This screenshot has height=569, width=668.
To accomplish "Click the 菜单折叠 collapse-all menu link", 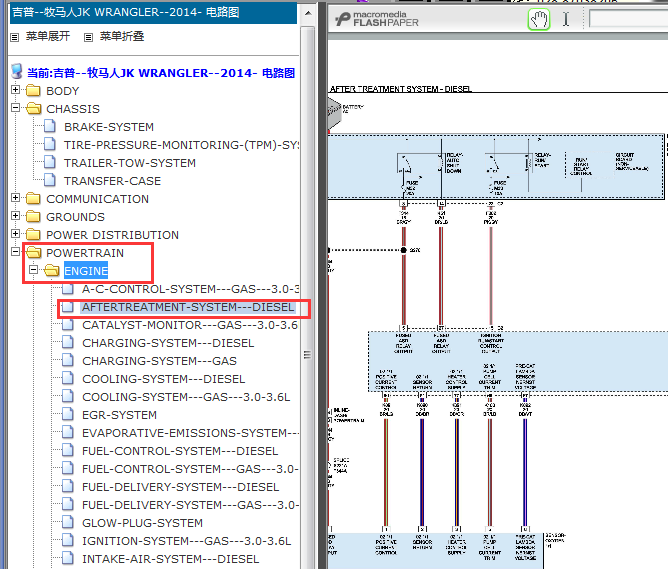I will pyautogui.click(x=122, y=36).
